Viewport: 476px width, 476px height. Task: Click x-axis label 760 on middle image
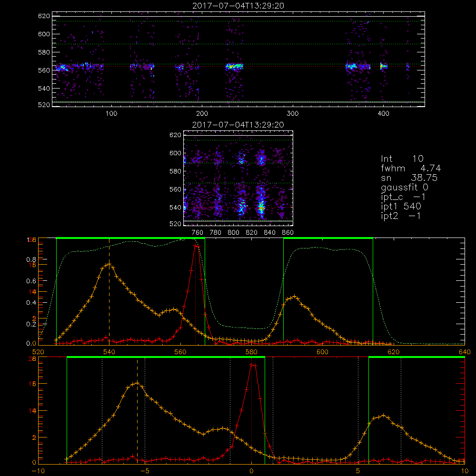tap(198, 233)
